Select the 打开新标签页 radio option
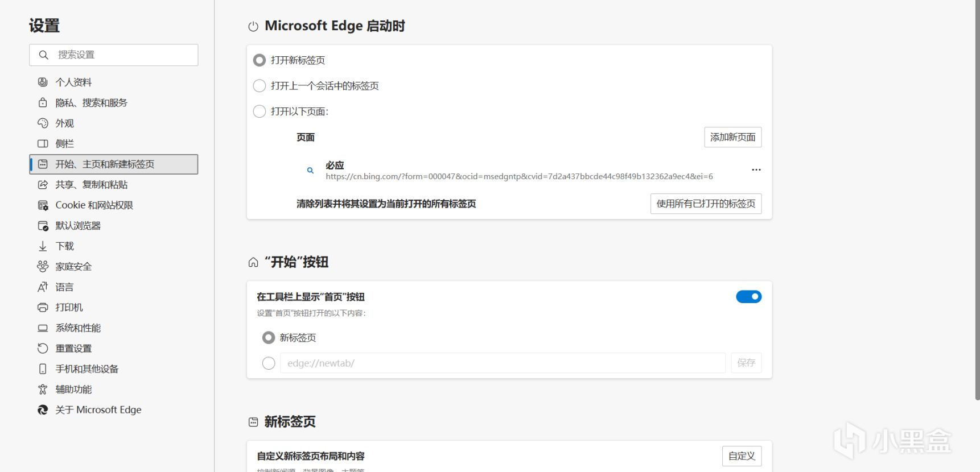This screenshot has height=472, width=980. point(260,60)
